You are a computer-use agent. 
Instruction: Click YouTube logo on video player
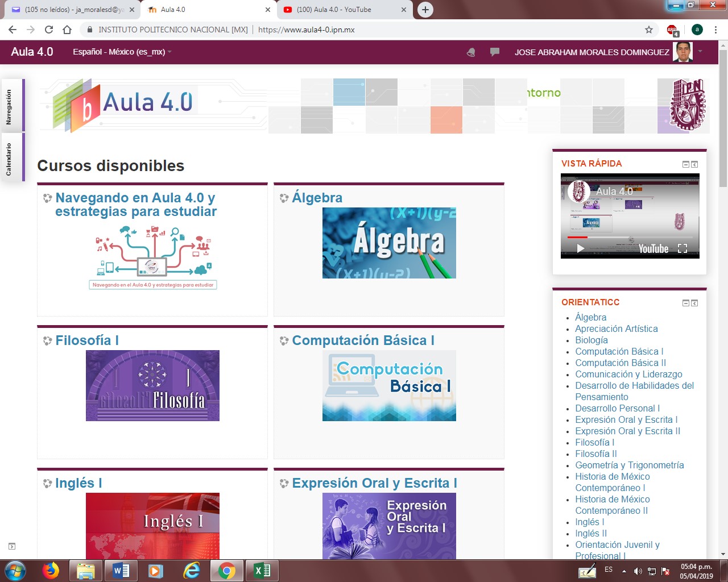pyautogui.click(x=653, y=248)
